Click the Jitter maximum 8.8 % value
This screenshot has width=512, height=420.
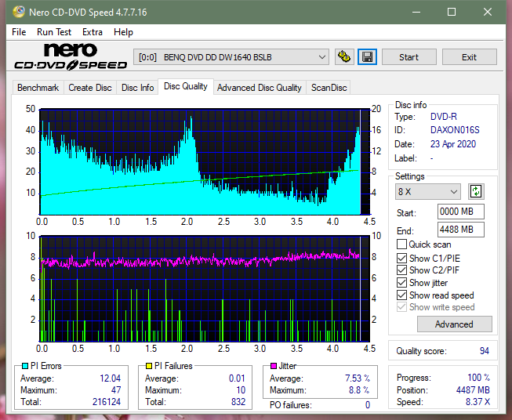click(359, 390)
